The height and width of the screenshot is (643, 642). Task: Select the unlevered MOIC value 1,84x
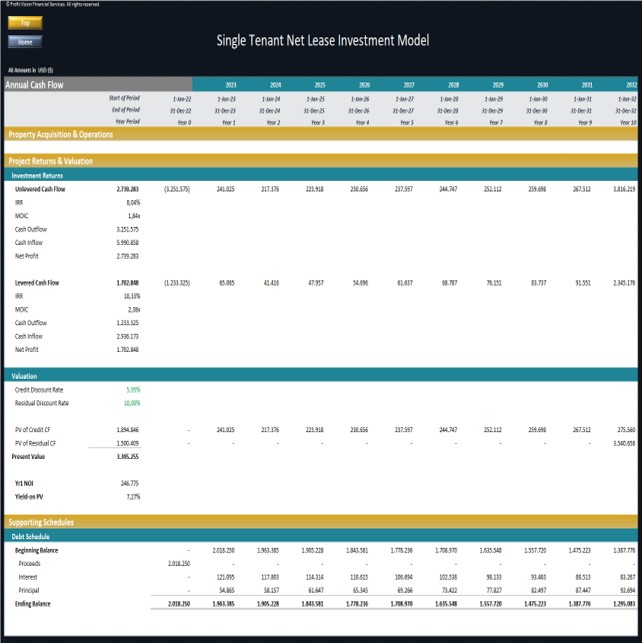pyautogui.click(x=134, y=216)
